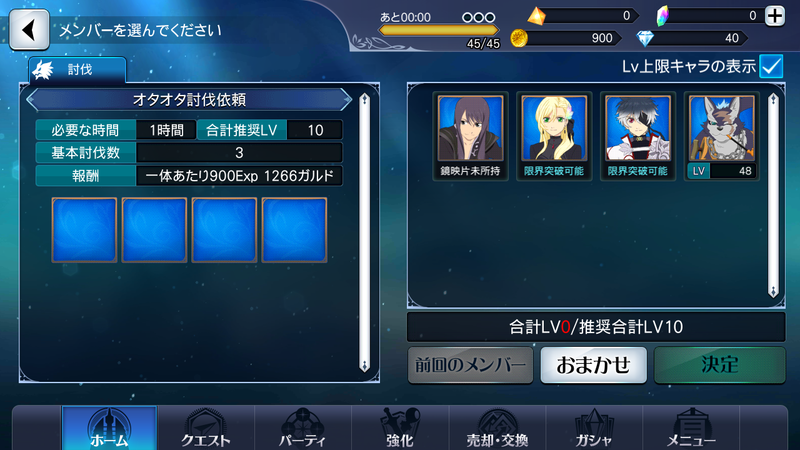Go back using the arrow button
Viewport: 800px width, 450px height.
pyautogui.click(x=29, y=30)
